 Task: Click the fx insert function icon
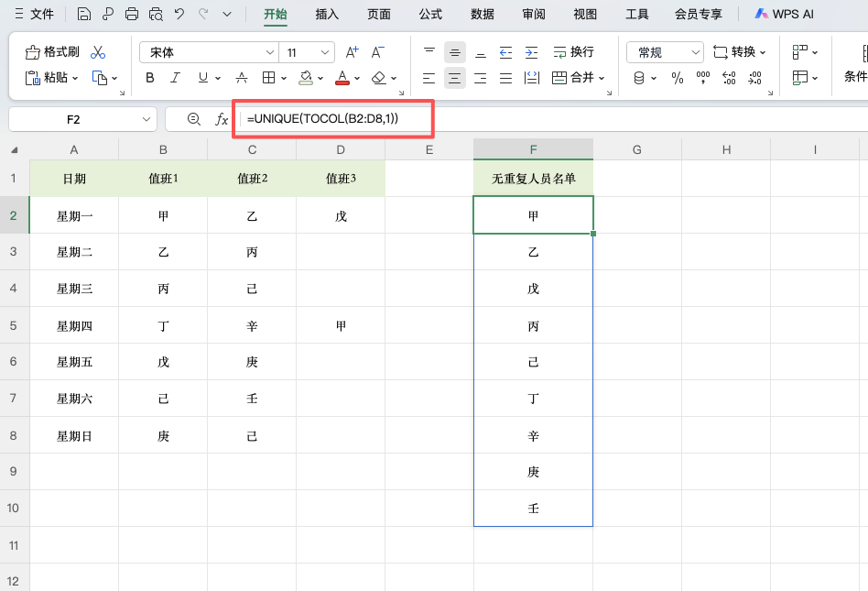[x=222, y=119]
